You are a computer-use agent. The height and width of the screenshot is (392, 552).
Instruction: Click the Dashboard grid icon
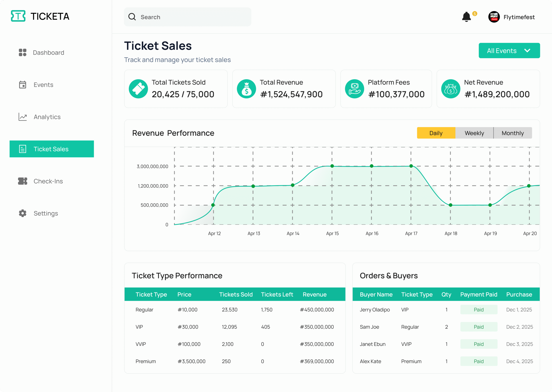[22, 52]
